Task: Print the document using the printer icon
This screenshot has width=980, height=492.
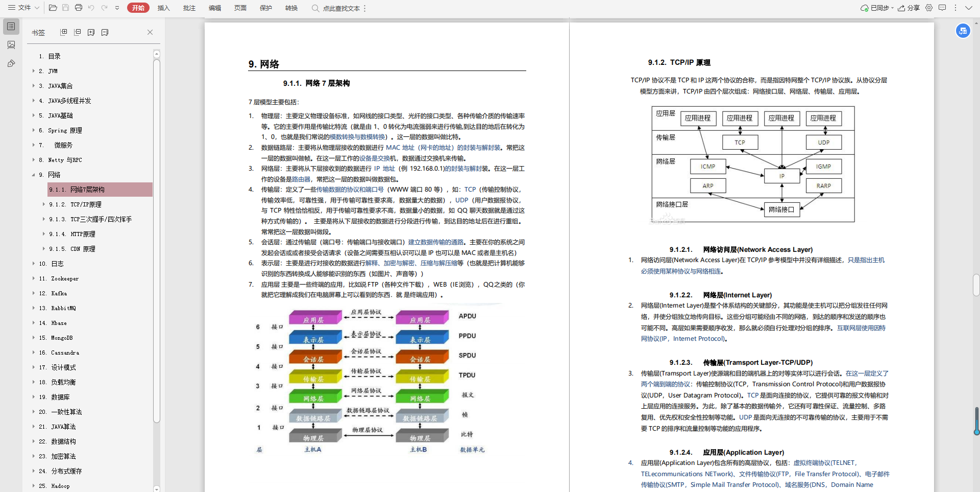Action: [78, 8]
